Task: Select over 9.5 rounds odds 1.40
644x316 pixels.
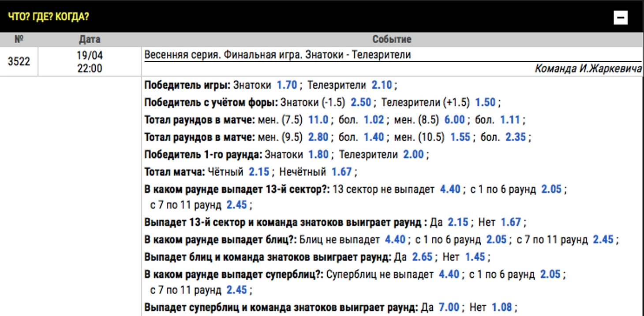Action: 374,137
